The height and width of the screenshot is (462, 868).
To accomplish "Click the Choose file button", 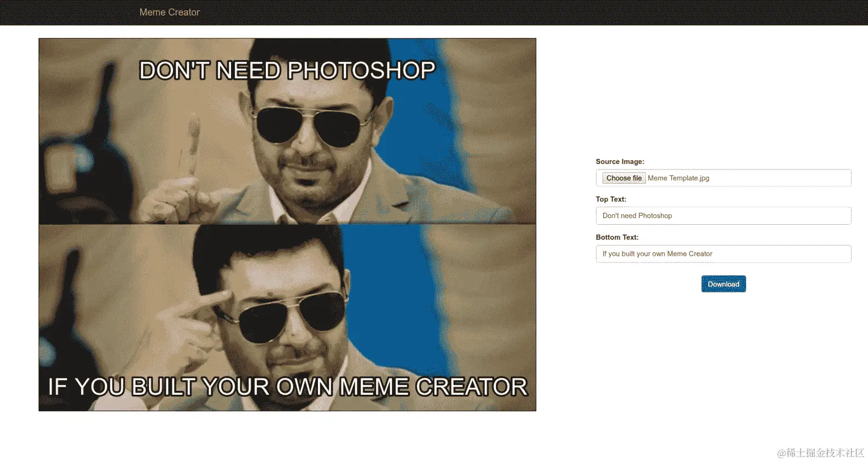I will [x=624, y=178].
